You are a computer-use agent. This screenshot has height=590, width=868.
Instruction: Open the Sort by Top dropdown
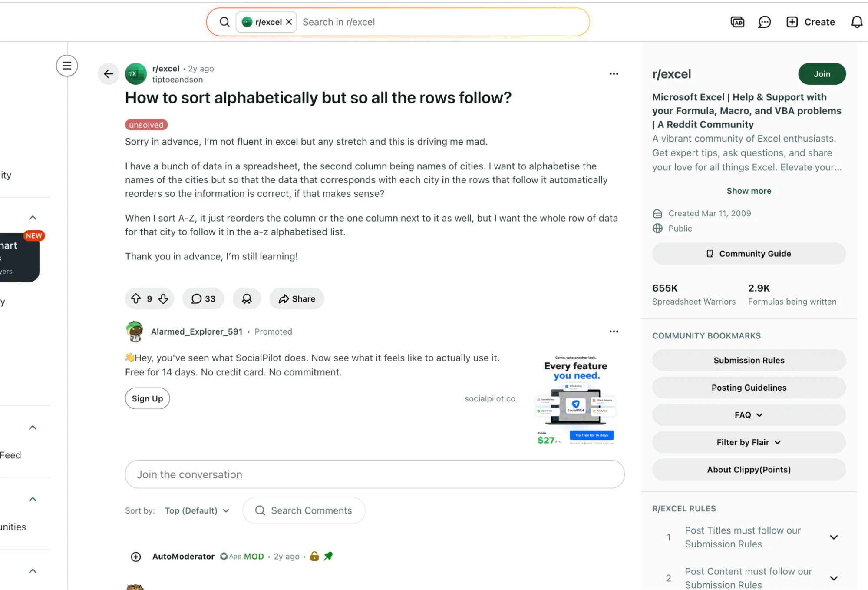[x=197, y=510]
